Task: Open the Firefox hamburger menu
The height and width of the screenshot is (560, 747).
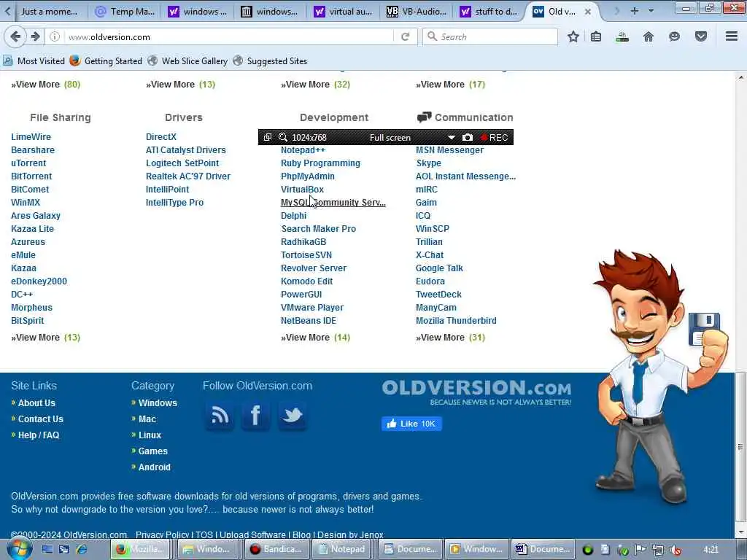Action: (732, 36)
